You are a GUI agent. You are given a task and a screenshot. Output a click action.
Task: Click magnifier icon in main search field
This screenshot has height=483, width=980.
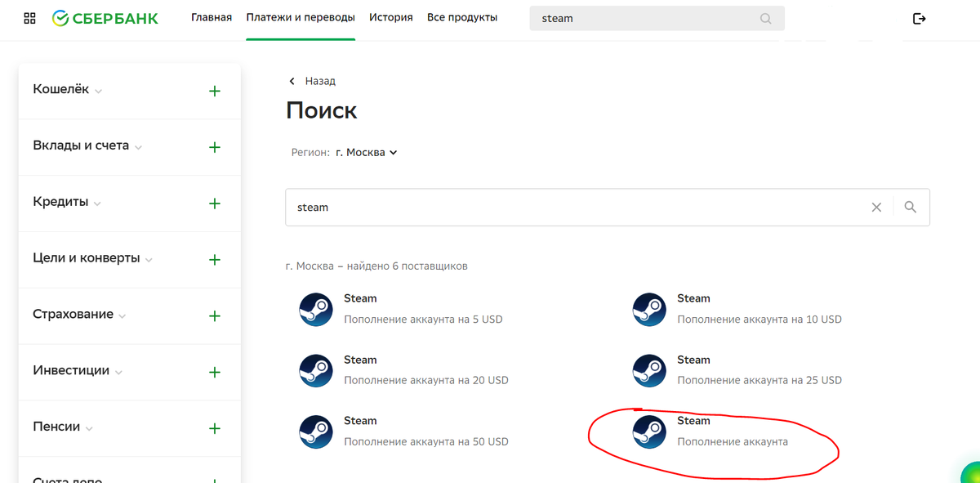[911, 208]
